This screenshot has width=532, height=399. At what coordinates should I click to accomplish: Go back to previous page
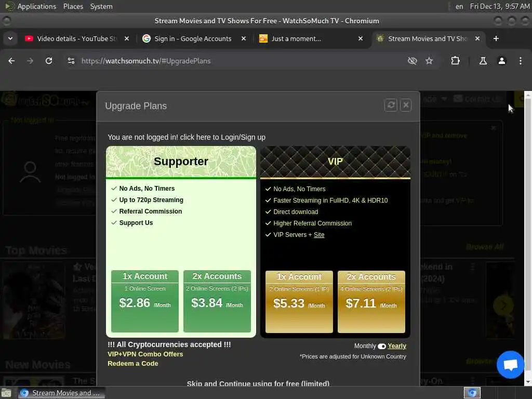(11, 61)
